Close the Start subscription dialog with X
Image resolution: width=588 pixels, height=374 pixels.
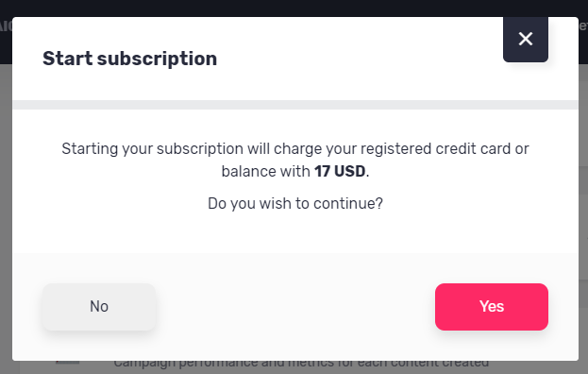tap(526, 39)
